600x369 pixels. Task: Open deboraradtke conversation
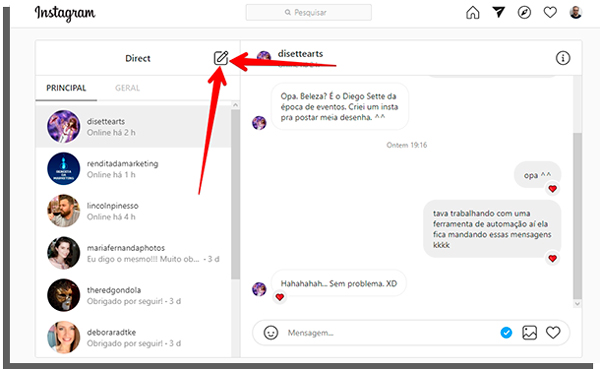tap(133, 337)
